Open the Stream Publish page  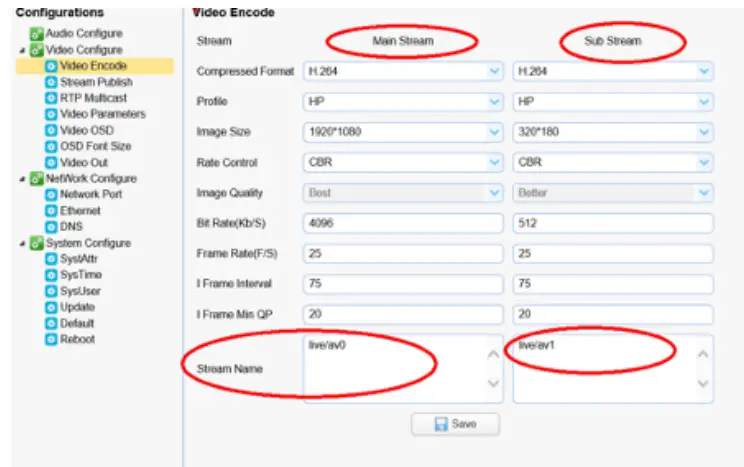click(x=96, y=82)
